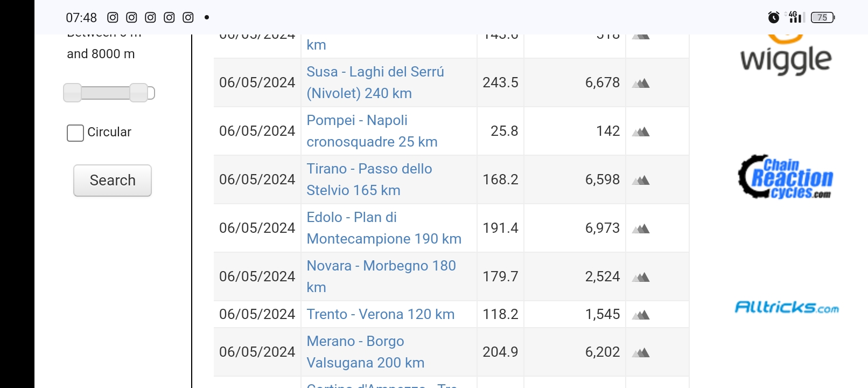Click mountain icon in Edolo - Plan di Montecampione row
The image size is (868, 388).
click(641, 228)
